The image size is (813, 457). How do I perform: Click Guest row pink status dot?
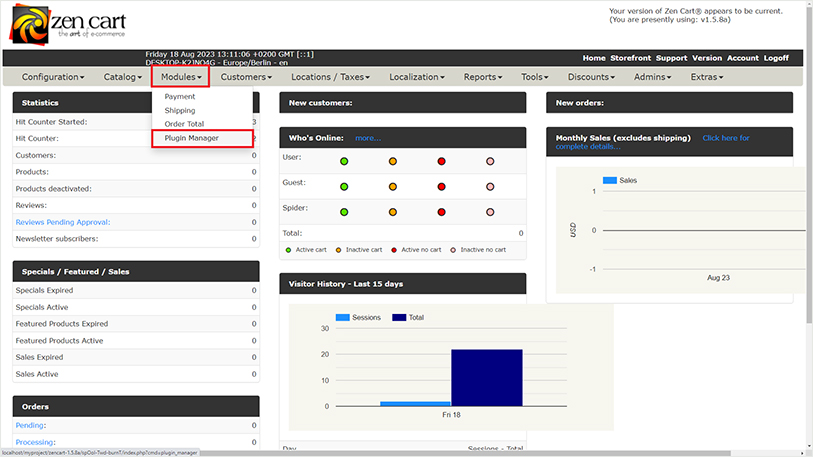point(490,187)
